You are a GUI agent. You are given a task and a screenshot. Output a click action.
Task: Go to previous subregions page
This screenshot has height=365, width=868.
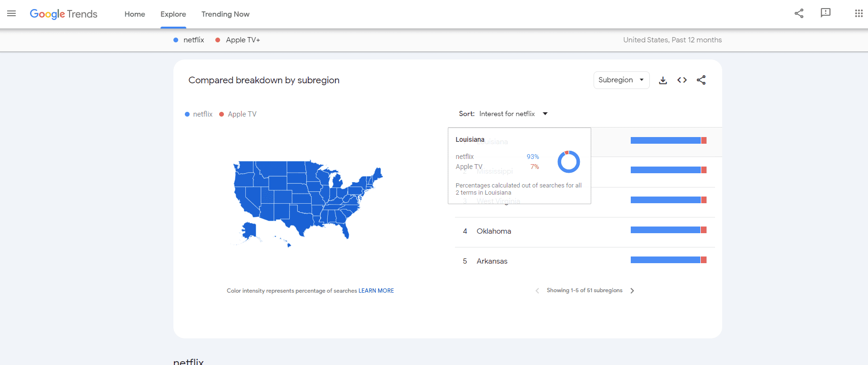(537, 291)
